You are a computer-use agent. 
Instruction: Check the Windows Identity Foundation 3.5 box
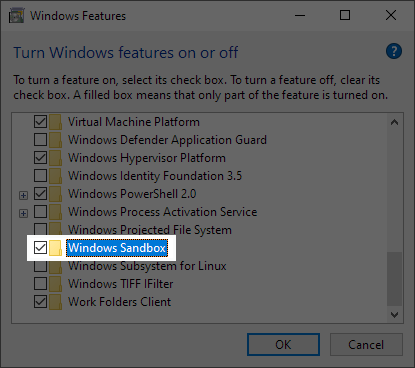click(x=40, y=176)
